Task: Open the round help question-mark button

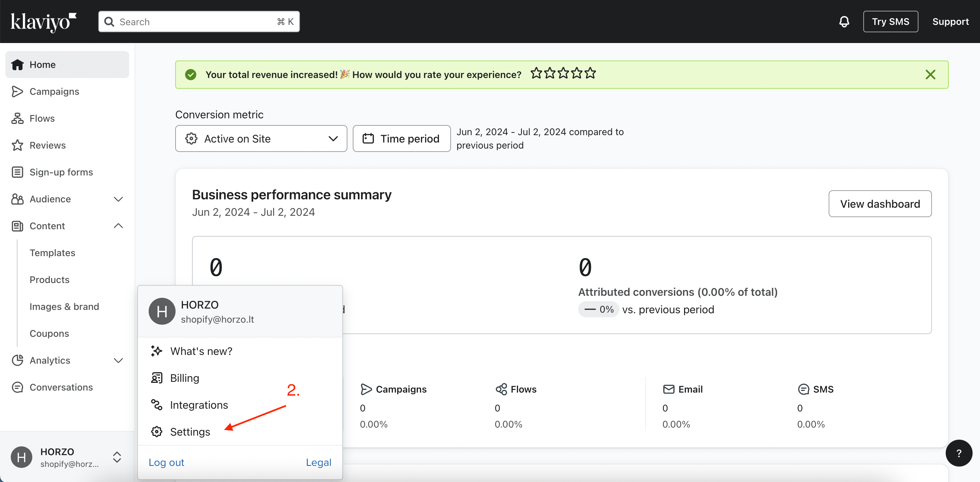Action: point(958,453)
